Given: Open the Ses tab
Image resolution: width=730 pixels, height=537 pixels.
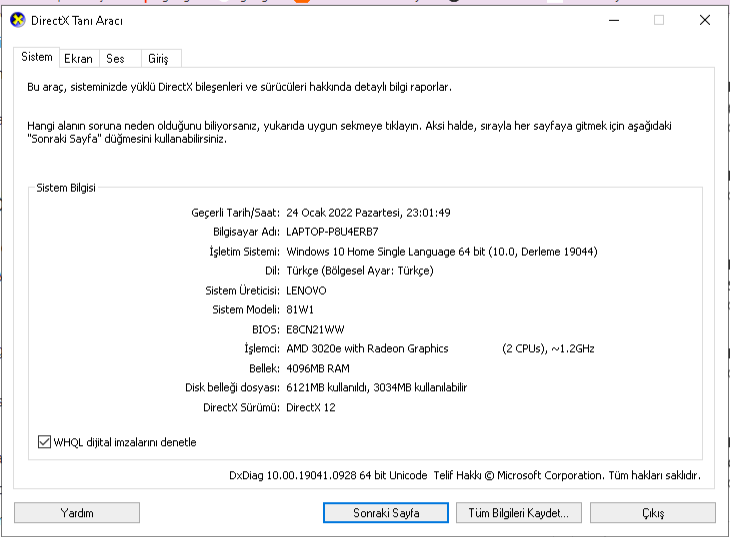Looking at the screenshot, I should [120, 59].
